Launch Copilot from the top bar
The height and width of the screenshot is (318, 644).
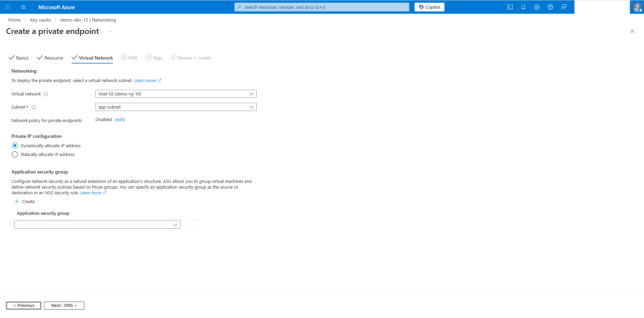pos(429,7)
